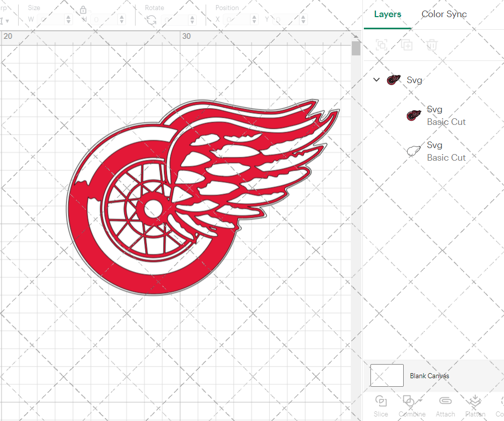This screenshot has height=421, width=504.
Task: Open the Color Sync tab
Action: [x=444, y=14]
